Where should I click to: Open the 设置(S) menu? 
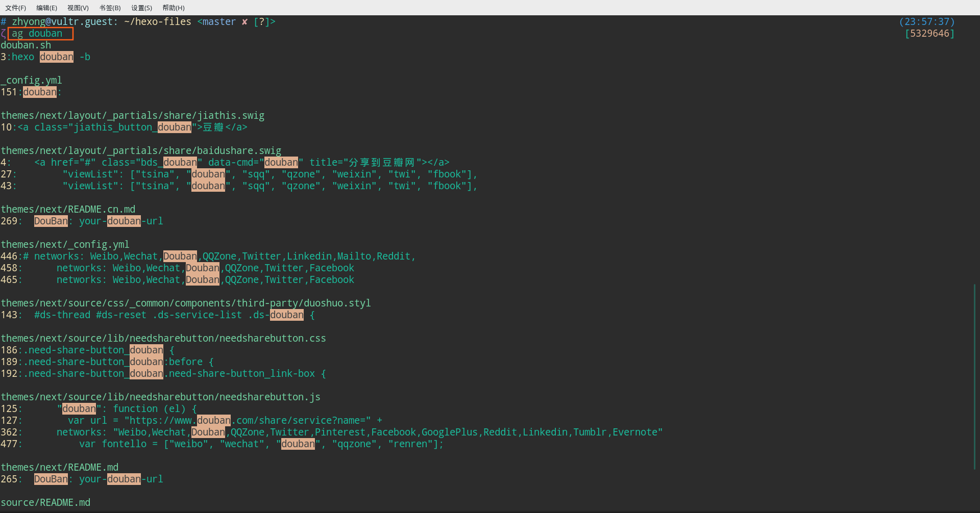point(141,8)
